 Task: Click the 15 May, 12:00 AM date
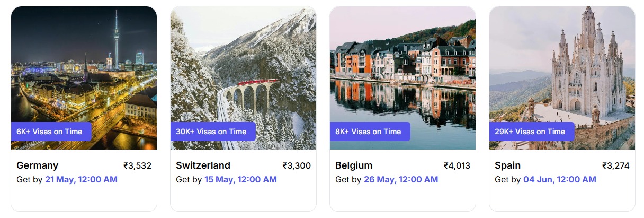(x=240, y=180)
